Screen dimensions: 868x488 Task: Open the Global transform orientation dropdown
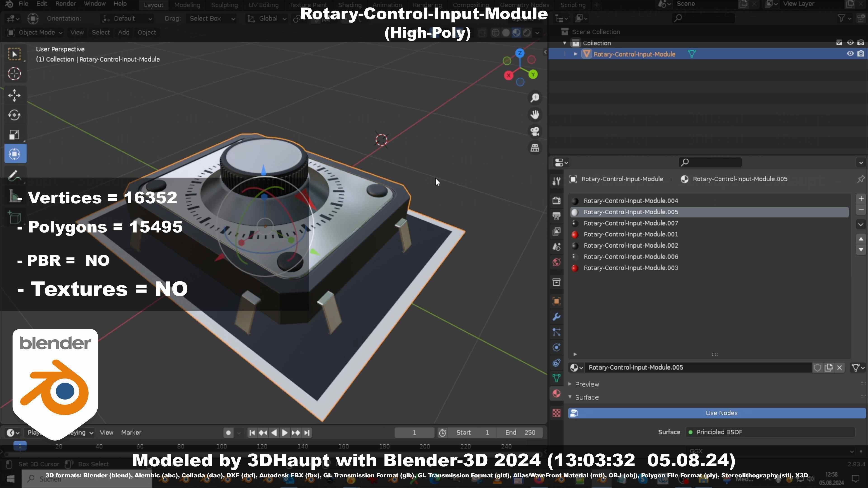(267, 19)
